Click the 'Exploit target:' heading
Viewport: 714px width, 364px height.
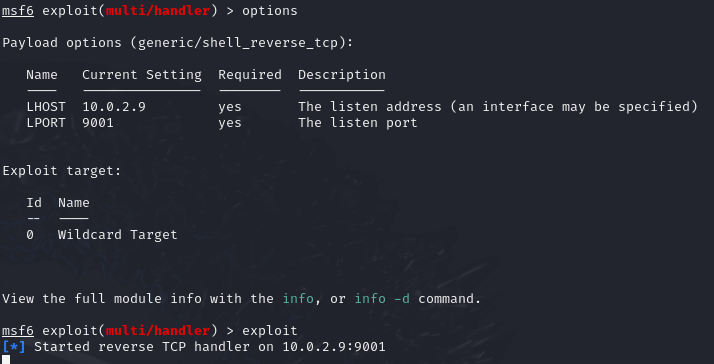(x=62, y=171)
